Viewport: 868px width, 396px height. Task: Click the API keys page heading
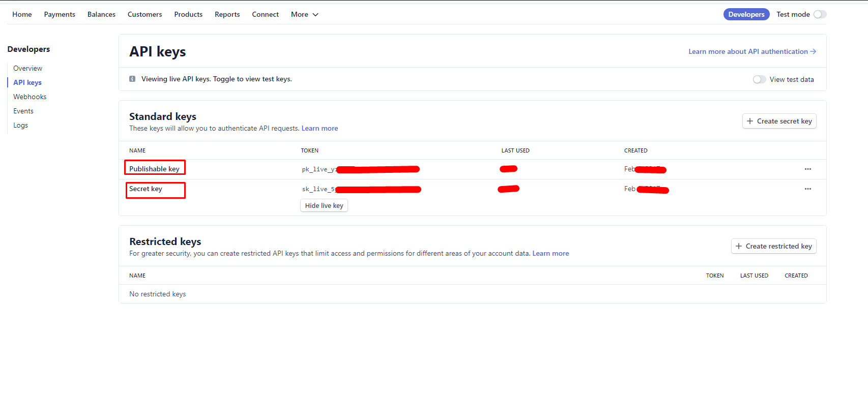(157, 52)
